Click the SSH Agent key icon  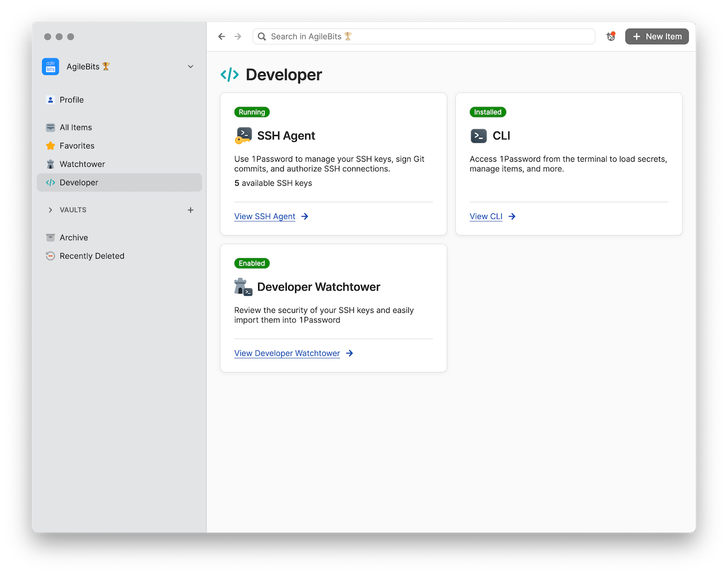click(x=243, y=135)
